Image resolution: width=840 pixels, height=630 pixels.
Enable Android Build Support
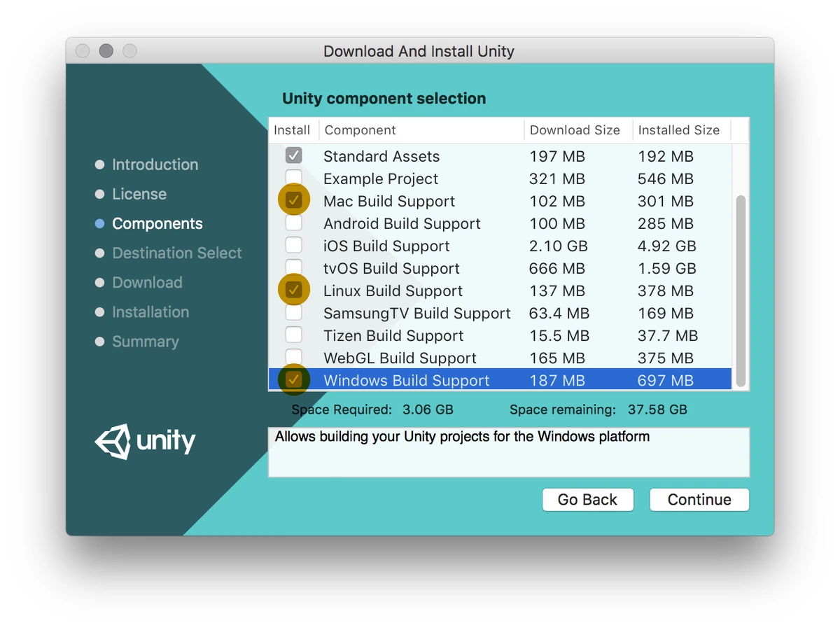pos(294,223)
